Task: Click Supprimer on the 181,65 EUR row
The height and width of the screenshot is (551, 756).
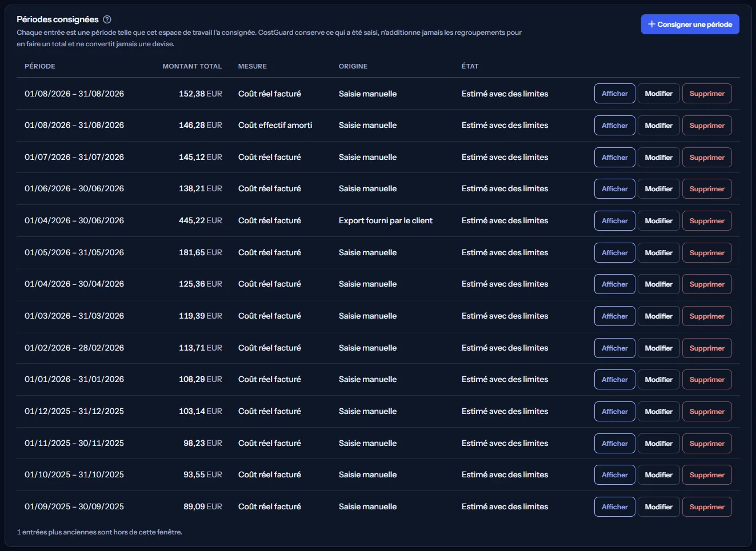Action: [x=707, y=253]
